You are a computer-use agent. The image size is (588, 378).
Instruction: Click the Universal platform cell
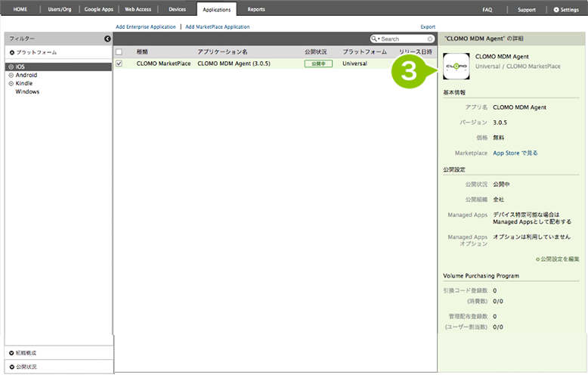coord(354,64)
